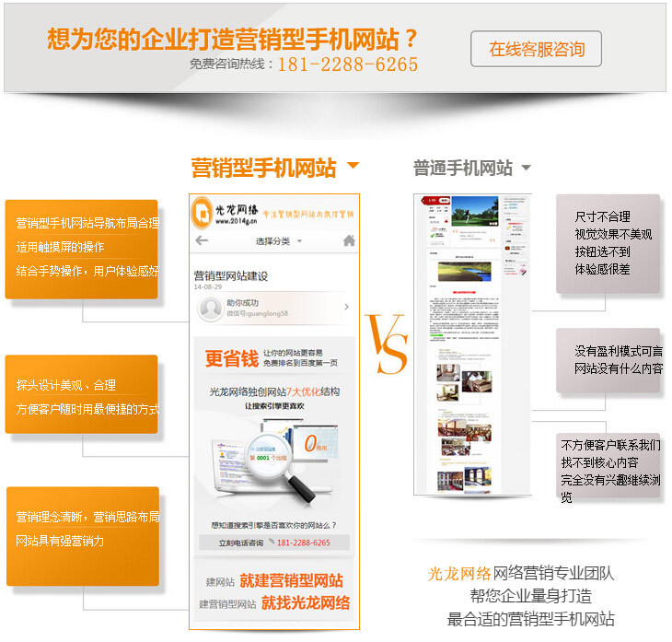Click the back arrow in phone header
This screenshot has width=672, height=642.
coord(202,241)
